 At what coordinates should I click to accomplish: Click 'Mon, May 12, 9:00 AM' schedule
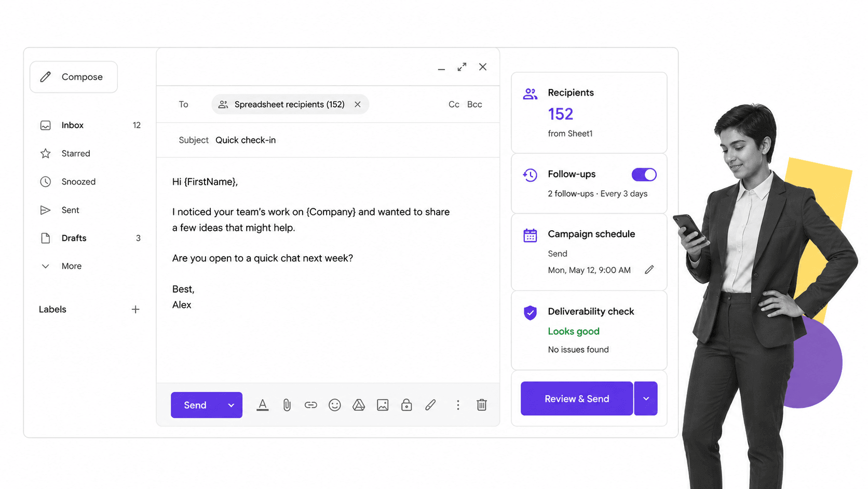click(x=589, y=270)
